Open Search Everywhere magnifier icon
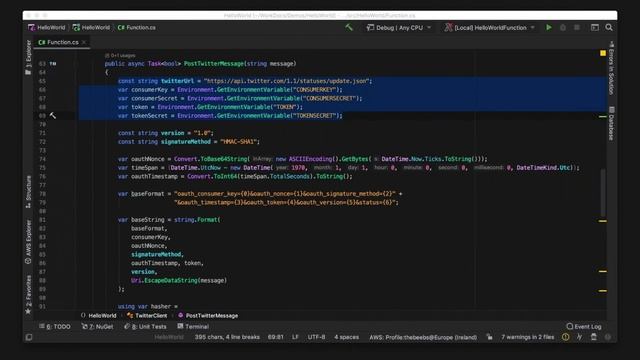The image size is (640, 360). (x=609, y=27)
